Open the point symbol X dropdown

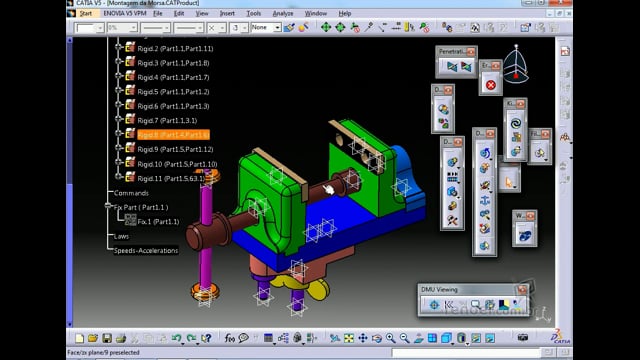pyautogui.click(x=216, y=28)
